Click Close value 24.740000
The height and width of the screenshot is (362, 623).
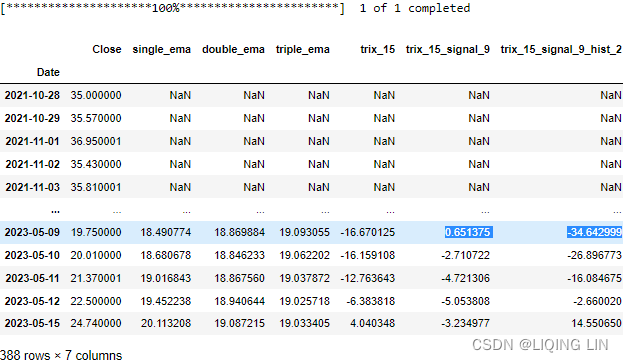click(96, 323)
